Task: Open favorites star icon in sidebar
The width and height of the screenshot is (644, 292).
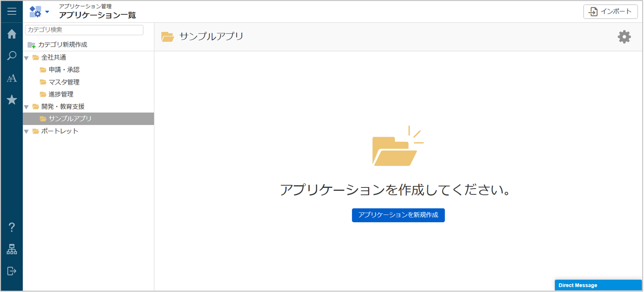Action: pyautogui.click(x=12, y=100)
